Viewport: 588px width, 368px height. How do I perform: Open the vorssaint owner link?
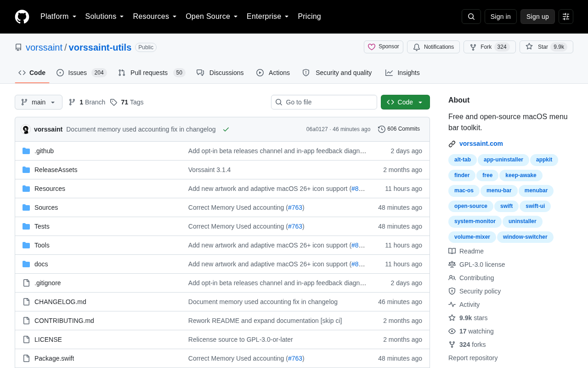click(x=44, y=47)
